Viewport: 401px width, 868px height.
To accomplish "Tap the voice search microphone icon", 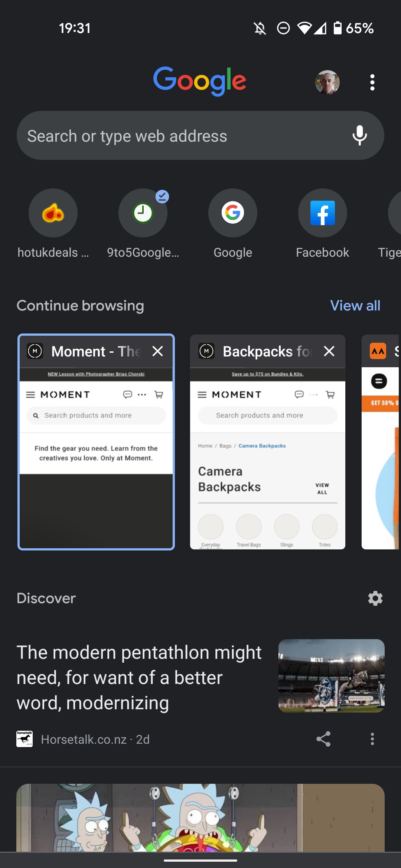I will [359, 136].
